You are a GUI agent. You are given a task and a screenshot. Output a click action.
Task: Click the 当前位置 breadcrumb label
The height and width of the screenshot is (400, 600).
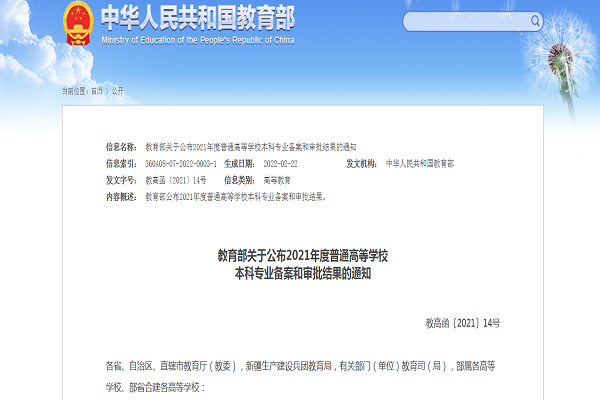[x=75, y=91]
